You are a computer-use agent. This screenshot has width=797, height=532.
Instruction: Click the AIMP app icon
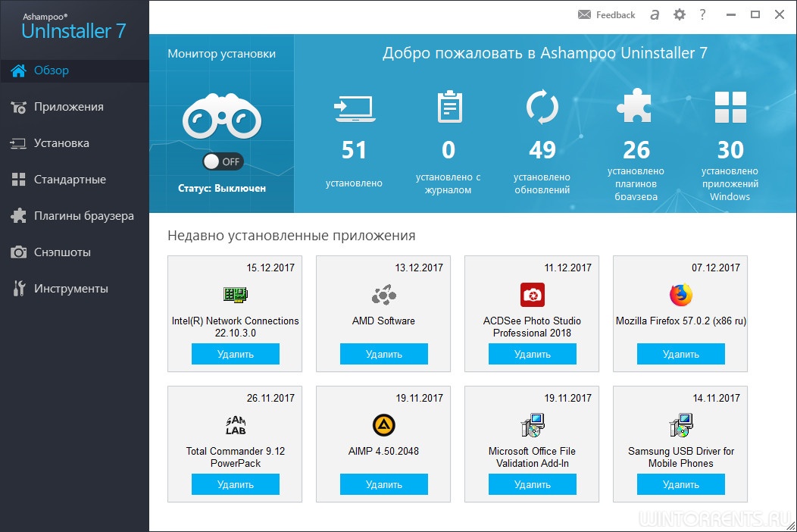pyautogui.click(x=384, y=425)
